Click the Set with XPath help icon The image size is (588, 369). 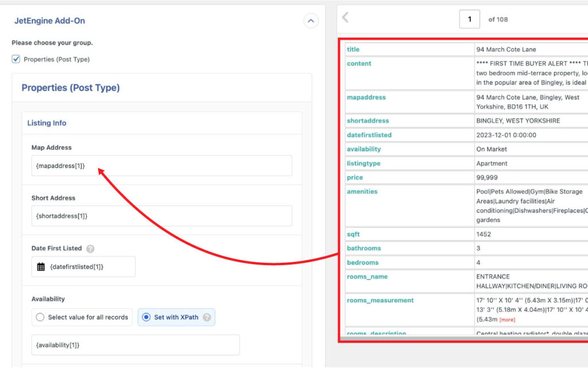(x=207, y=317)
